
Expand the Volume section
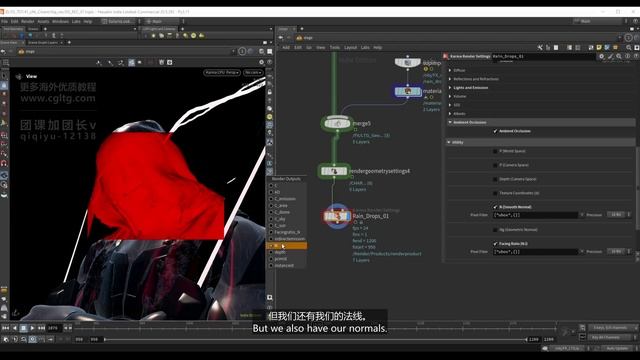[450, 96]
